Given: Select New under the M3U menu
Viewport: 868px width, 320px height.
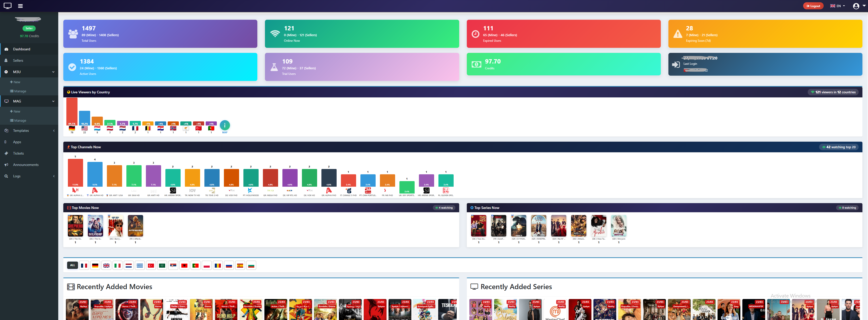Looking at the screenshot, I should pyautogui.click(x=15, y=82).
